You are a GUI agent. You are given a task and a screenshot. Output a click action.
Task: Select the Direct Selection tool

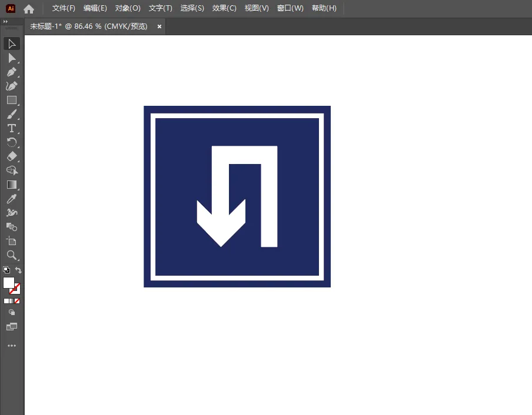click(x=12, y=58)
